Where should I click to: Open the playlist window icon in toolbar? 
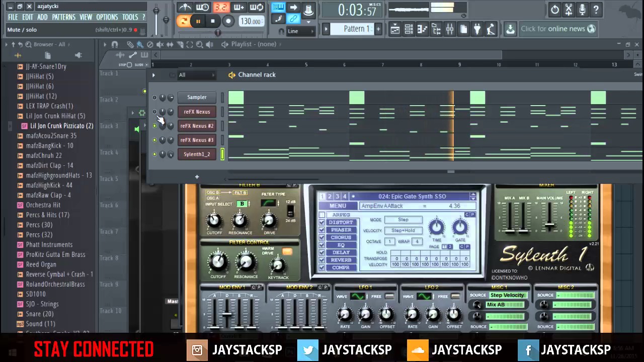tap(395, 29)
